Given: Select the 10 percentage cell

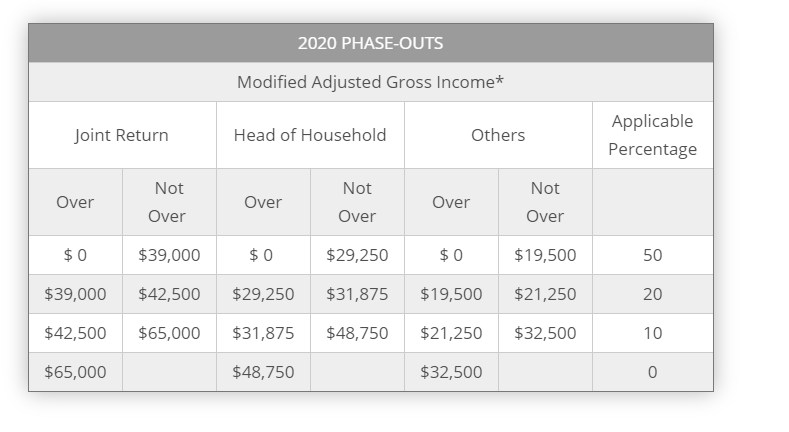Looking at the screenshot, I should point(653,333).
